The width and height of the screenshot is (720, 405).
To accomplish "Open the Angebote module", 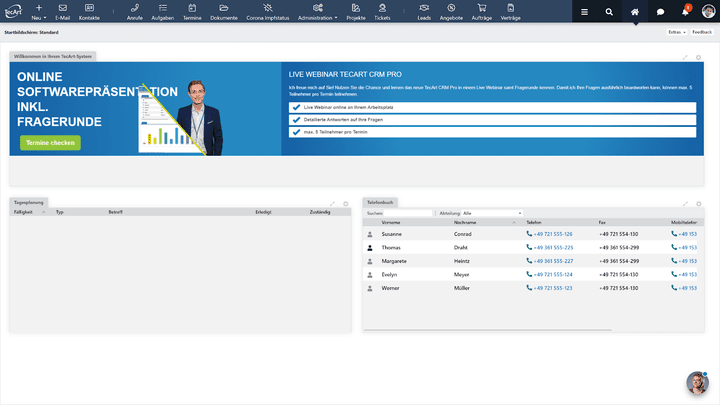I will tap(451, 12).
